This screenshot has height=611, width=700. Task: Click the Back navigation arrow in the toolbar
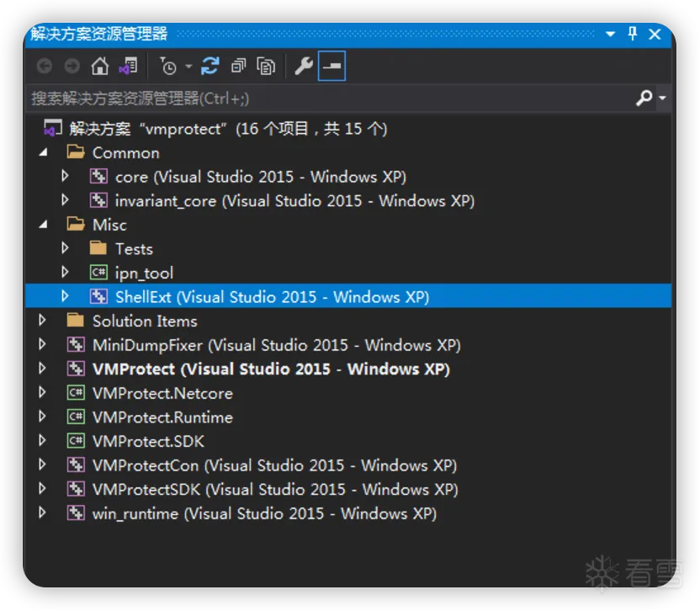[45, 66]
